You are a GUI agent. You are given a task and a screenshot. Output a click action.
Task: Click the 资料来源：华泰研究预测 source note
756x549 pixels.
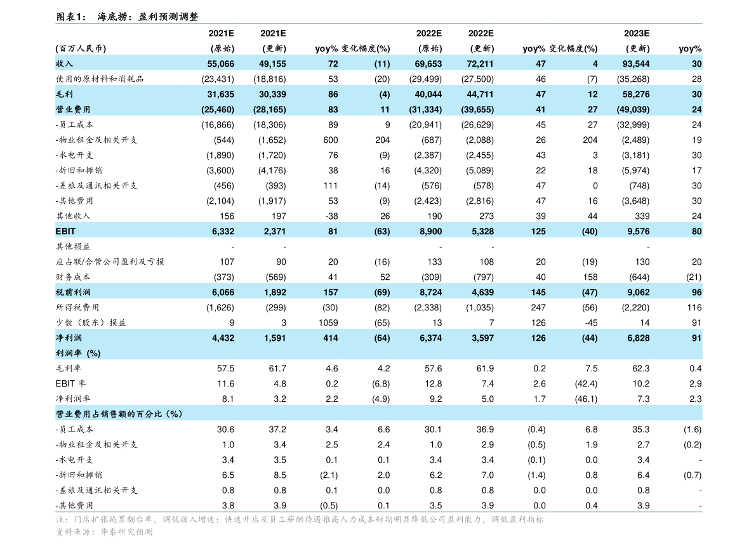(x=104, y=532)
